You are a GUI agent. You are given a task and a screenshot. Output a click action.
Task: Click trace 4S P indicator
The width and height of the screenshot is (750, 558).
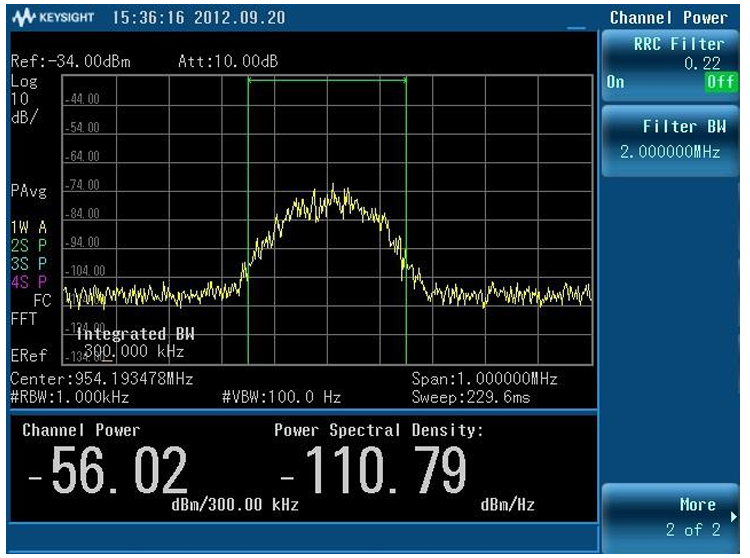coord(29,282)
